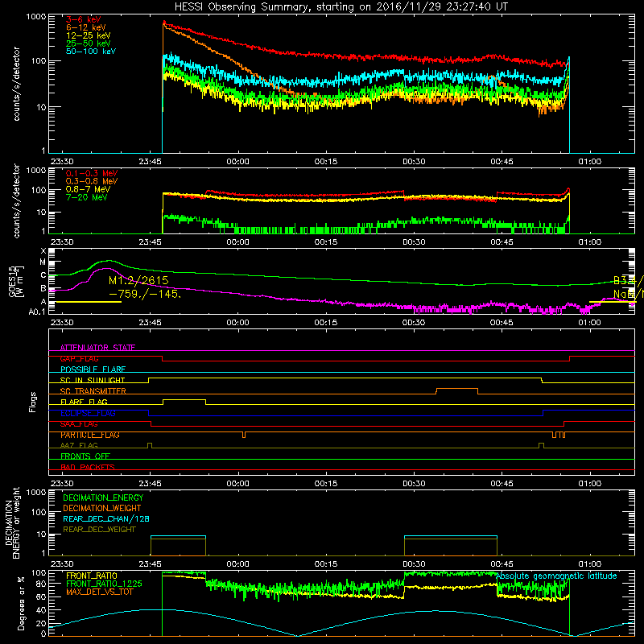Viewport: 644px width, 644px height.
Task: Select the SC_TRANSMITTER flag label
Action: pyautogui.click(x=93, y=391)
